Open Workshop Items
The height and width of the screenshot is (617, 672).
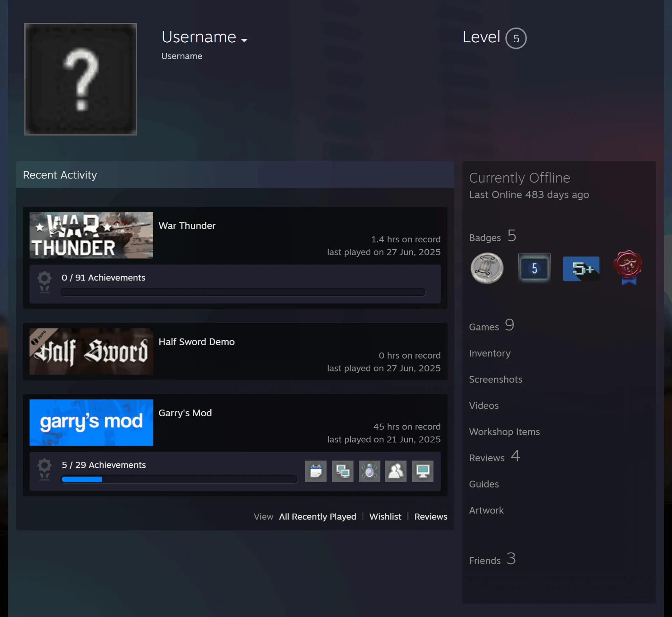click(504, 432)
